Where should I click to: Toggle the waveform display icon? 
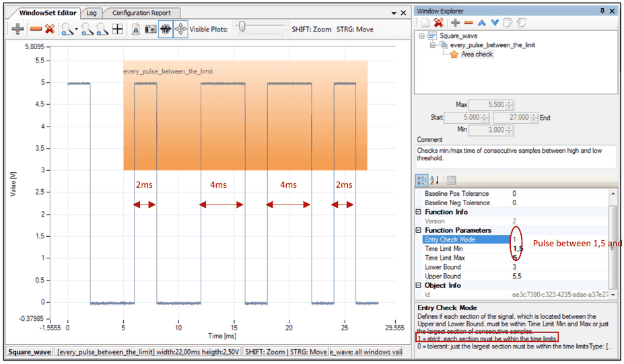pyautogui.click(x=166, y=29)
